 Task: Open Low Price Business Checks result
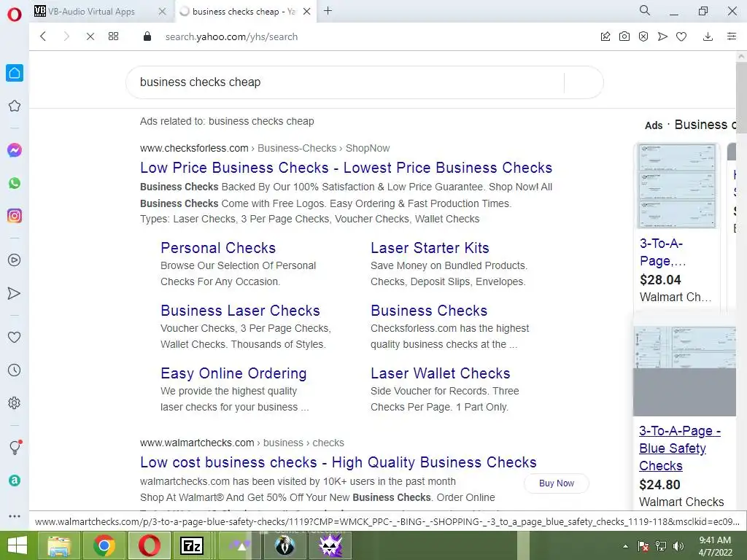(346, 168)
